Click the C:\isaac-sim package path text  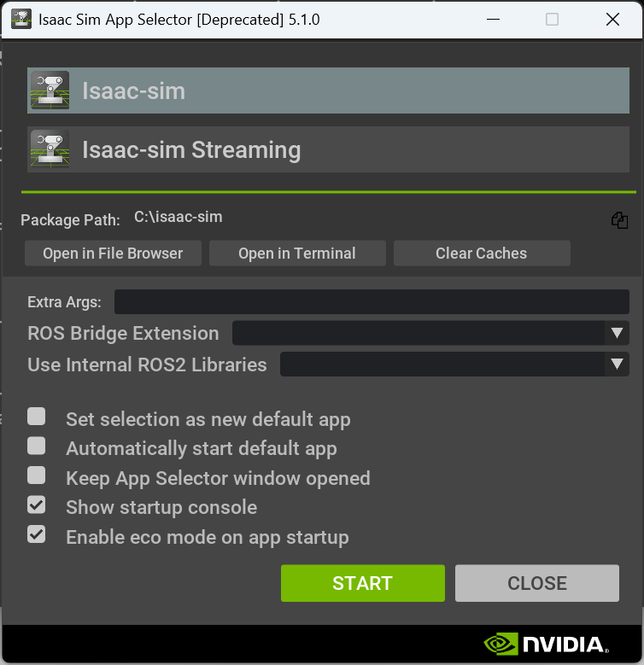pyautogui.click(x=179, y=217)
